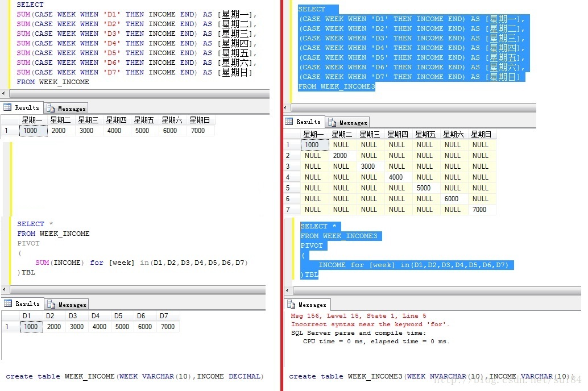The height and width of the screenshot is (391, 588).
Task: Switch to the Results tab above the seven-row NULL grid
Action: (x=303, y=122)
